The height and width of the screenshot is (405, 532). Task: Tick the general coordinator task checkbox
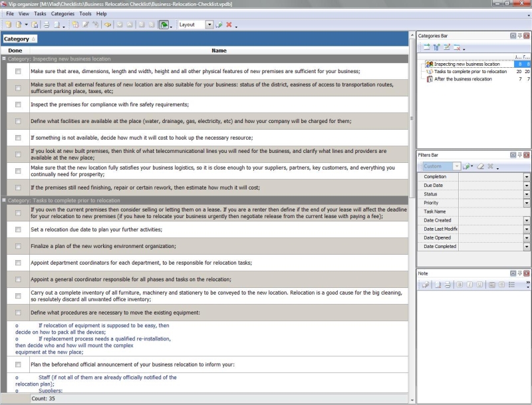click(18, 279)
